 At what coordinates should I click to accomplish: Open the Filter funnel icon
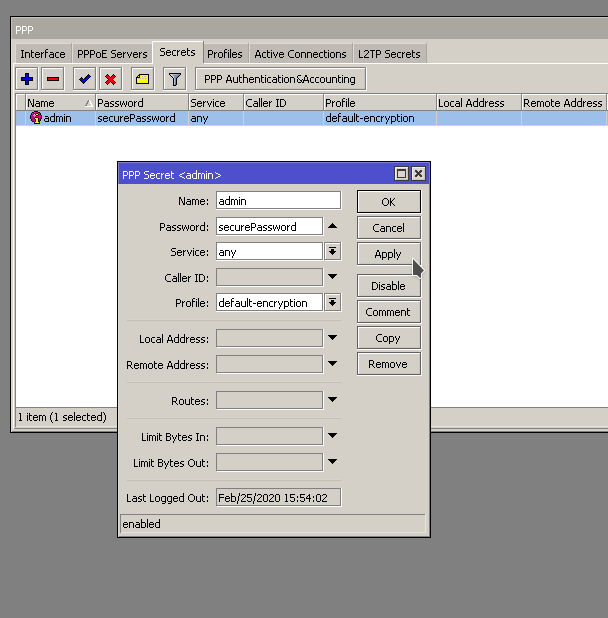pos(174,79)
